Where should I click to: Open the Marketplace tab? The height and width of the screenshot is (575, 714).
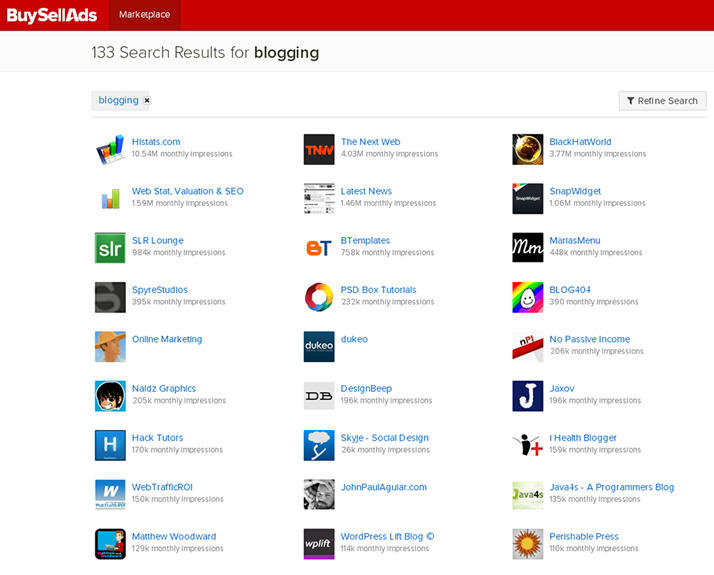pyautogui.click(x=144, y=15)
